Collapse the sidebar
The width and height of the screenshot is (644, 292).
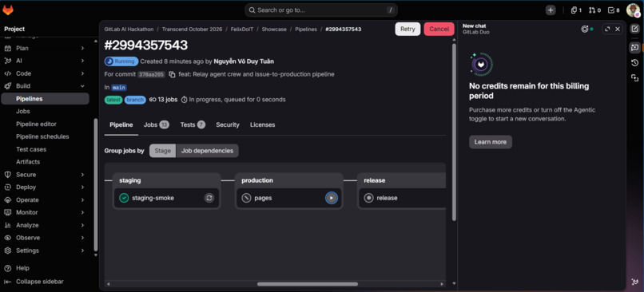click(34, 282)
